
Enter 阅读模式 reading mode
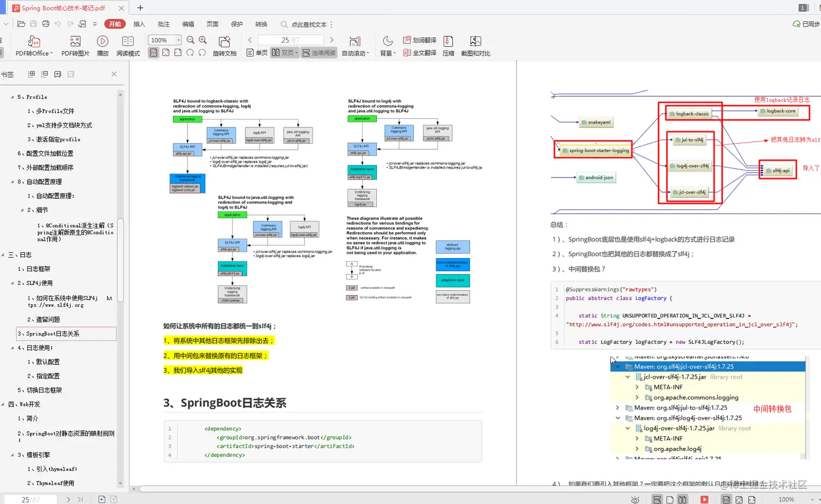pos(128,46)
